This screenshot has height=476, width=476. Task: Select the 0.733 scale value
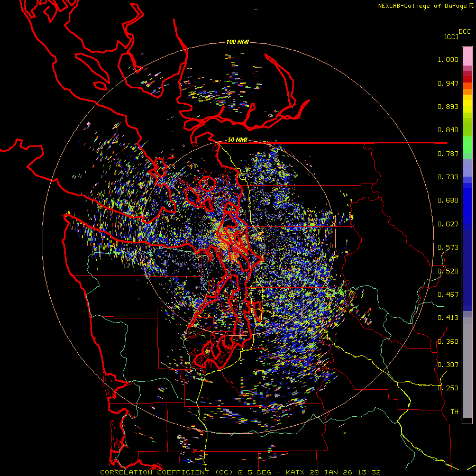(x=448, y=177)
